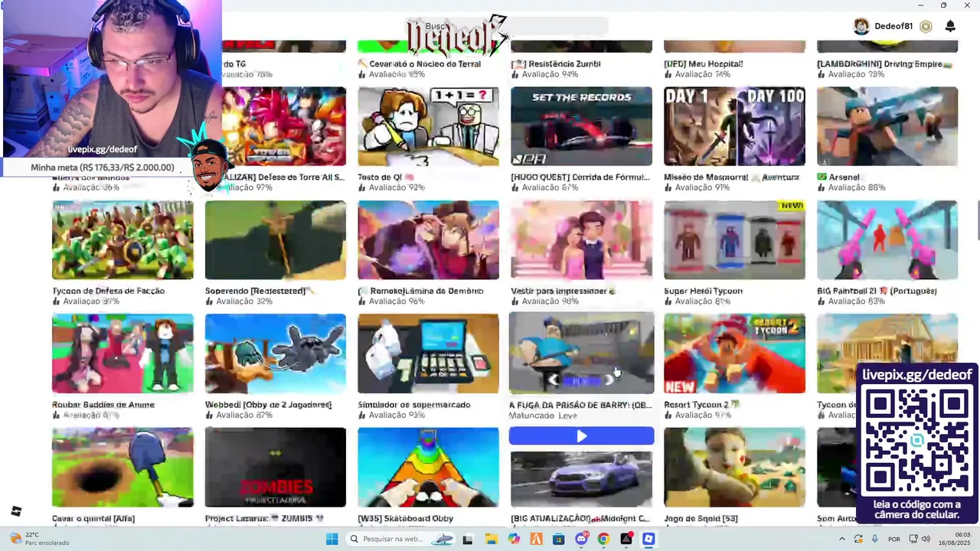Viewport: 980px width, 551px height.
Task: Click the Dedeof81 username text
Action: pyautogui.click(x=893, y=26)
